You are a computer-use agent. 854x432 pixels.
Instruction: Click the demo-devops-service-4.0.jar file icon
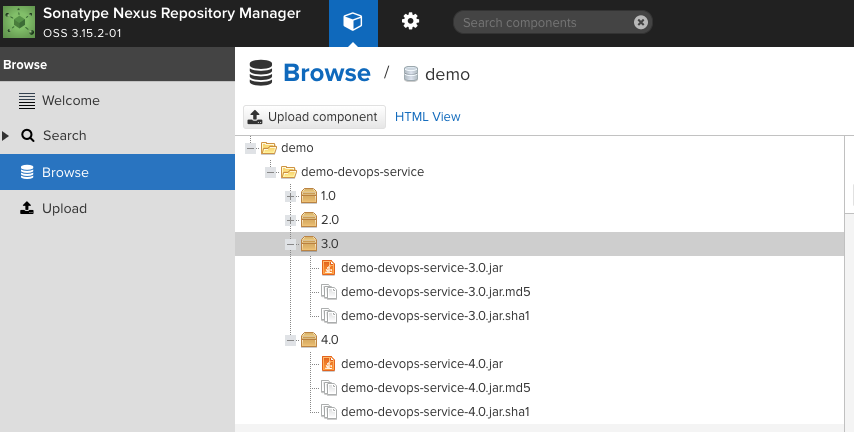(328, 364)
